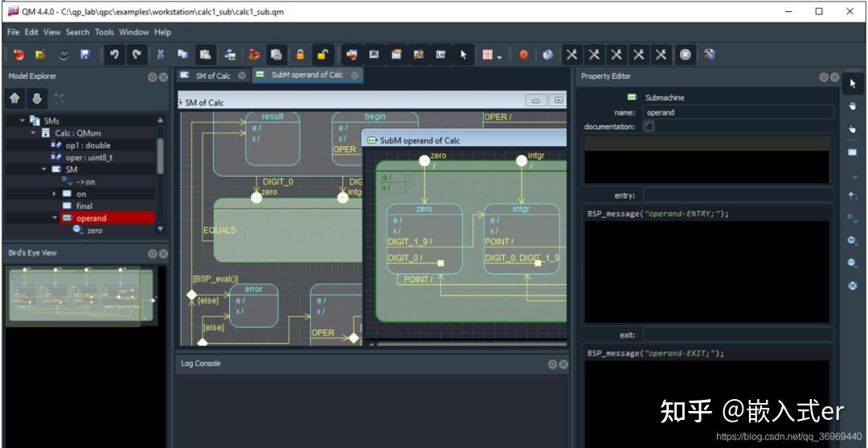868x448 pixels.
Task: Toggle the closed orange padlock icon
Action: point(300,55)
